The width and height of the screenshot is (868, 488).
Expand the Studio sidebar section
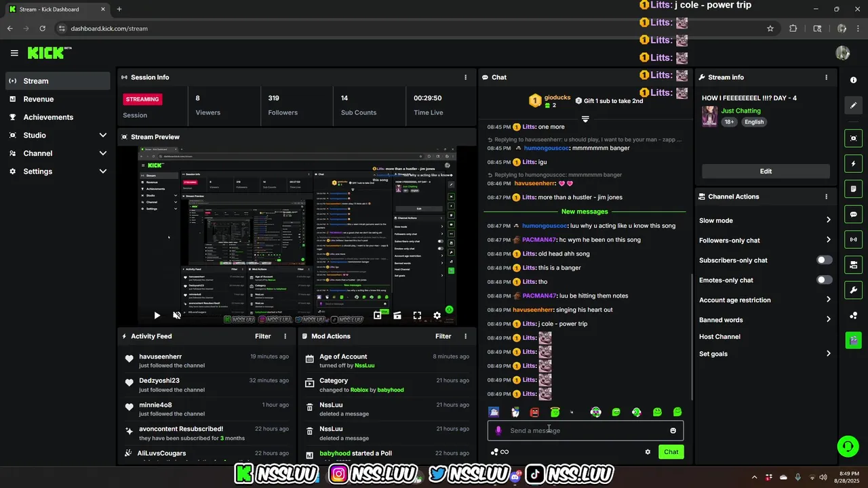pyautogui.click(x=103, y=136)
